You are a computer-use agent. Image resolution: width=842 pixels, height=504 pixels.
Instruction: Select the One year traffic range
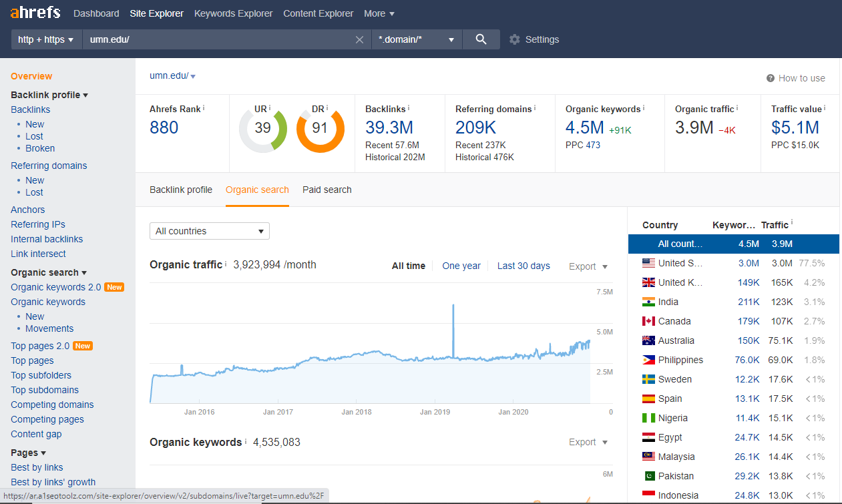[461, 266]
